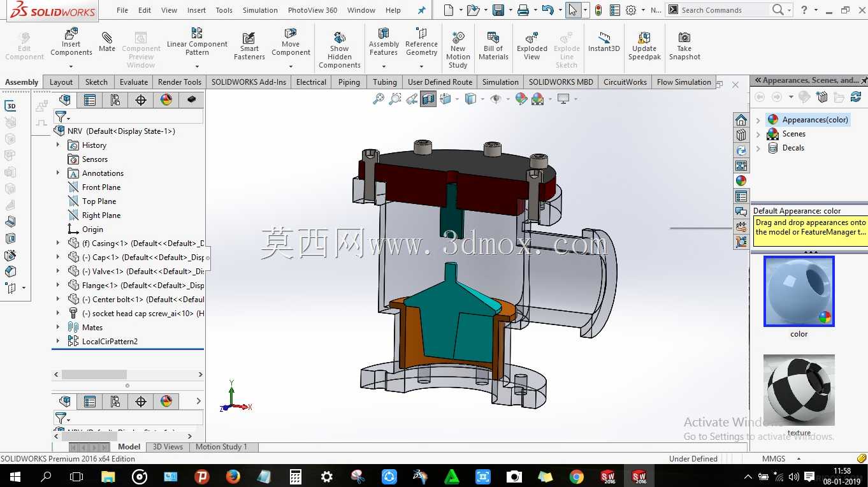
Task: Switch to the 3D Views tab
Action: (x=168, y=447)
